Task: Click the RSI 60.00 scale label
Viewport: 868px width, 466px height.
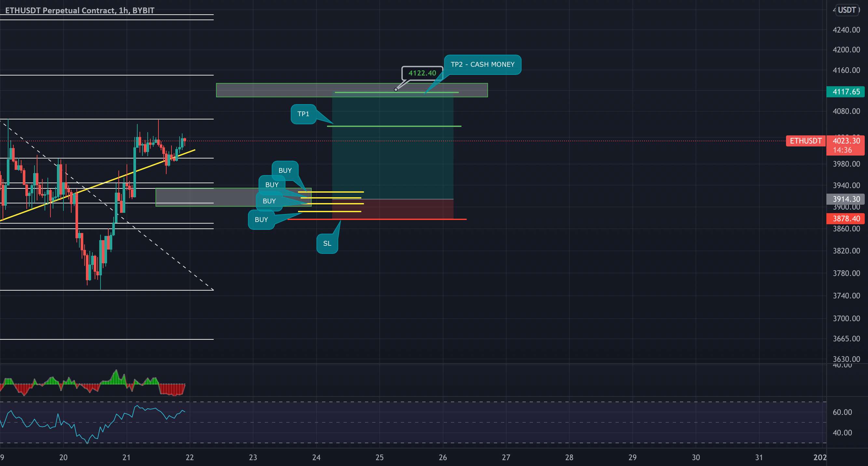Action: point(842,412)
